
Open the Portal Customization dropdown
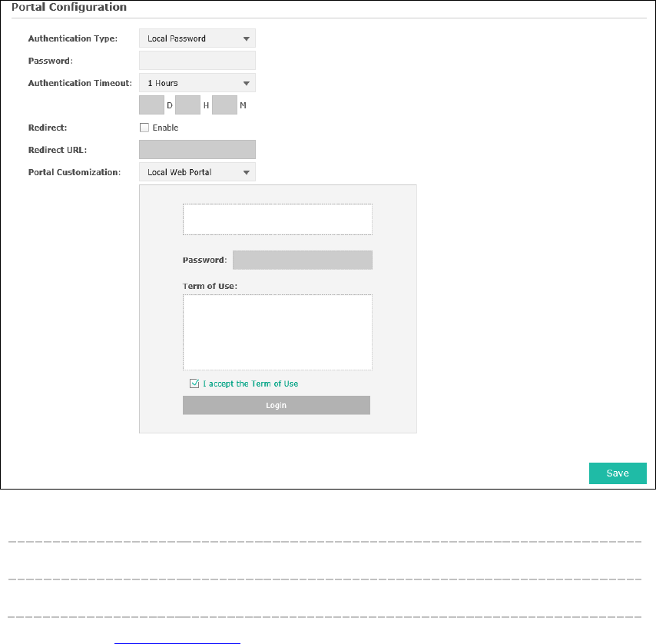click(197, 172)
